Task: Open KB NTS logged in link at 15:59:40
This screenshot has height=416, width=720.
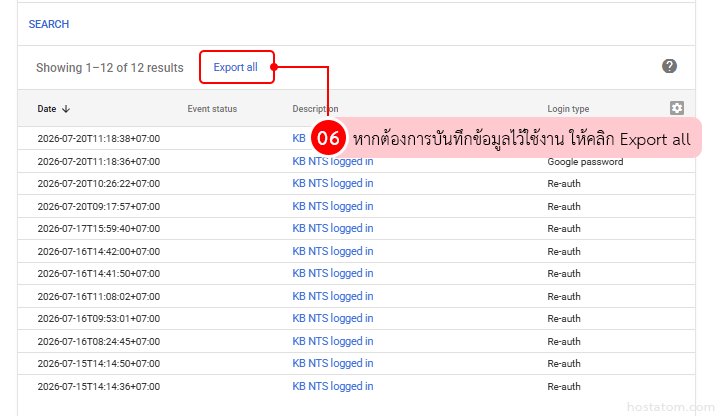Action: pyautogui.click(x=333, y=228)
